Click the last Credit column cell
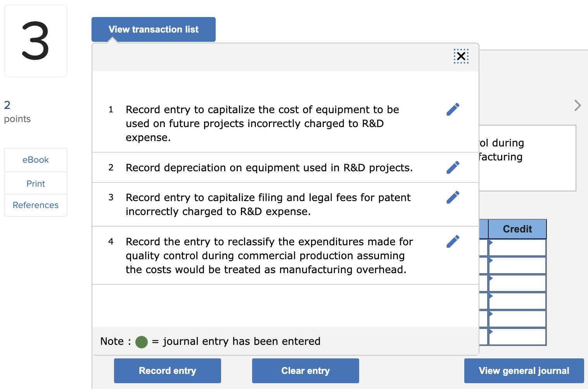Screen dimensions: 588x389 pos(517,337)
